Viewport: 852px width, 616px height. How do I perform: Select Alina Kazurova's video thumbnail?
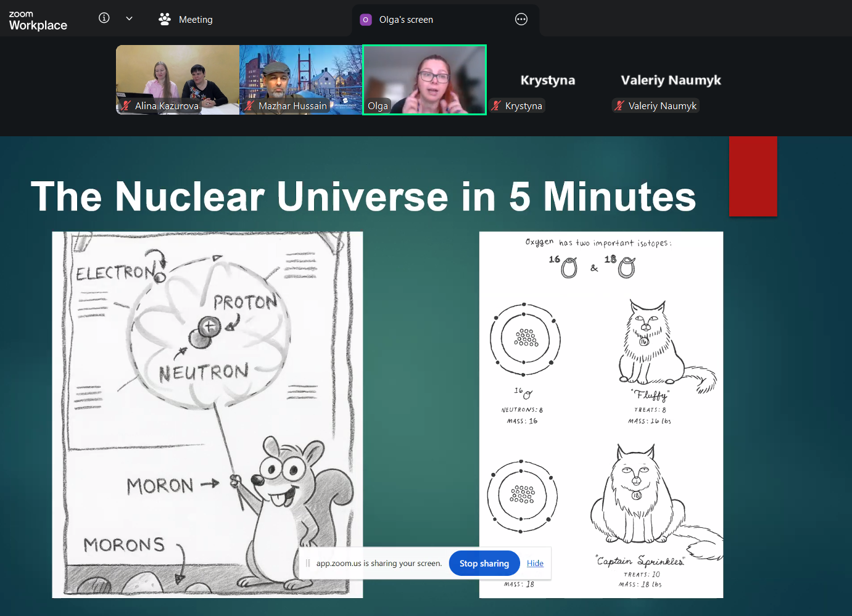click(178, 80)
